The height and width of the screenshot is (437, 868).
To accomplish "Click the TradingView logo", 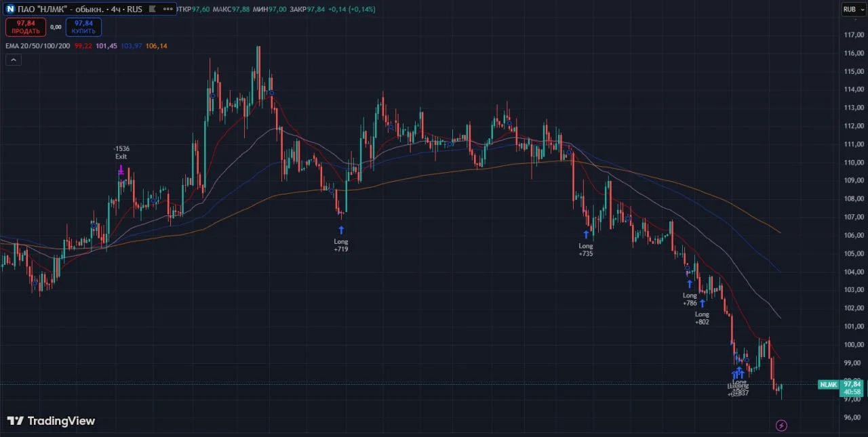I will [52, 421].
